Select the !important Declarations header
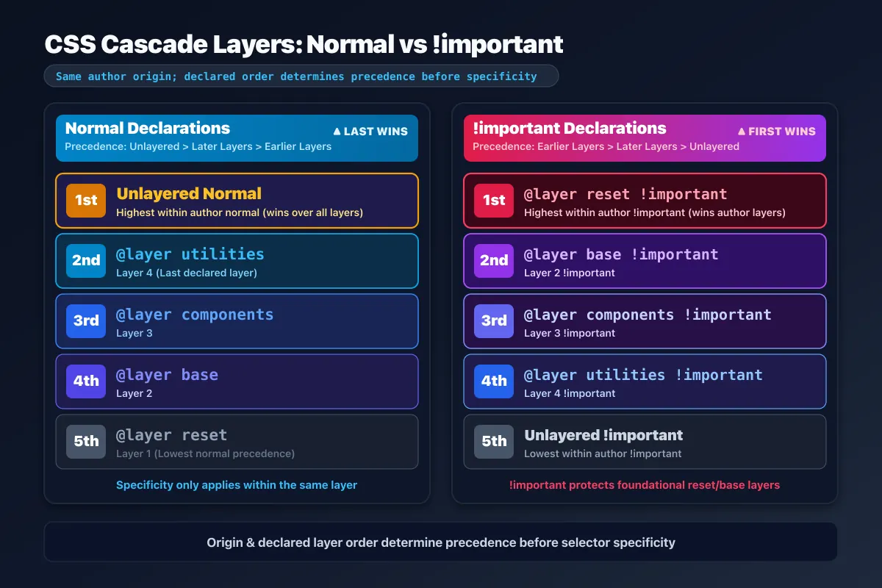 (x=645, y=138)
